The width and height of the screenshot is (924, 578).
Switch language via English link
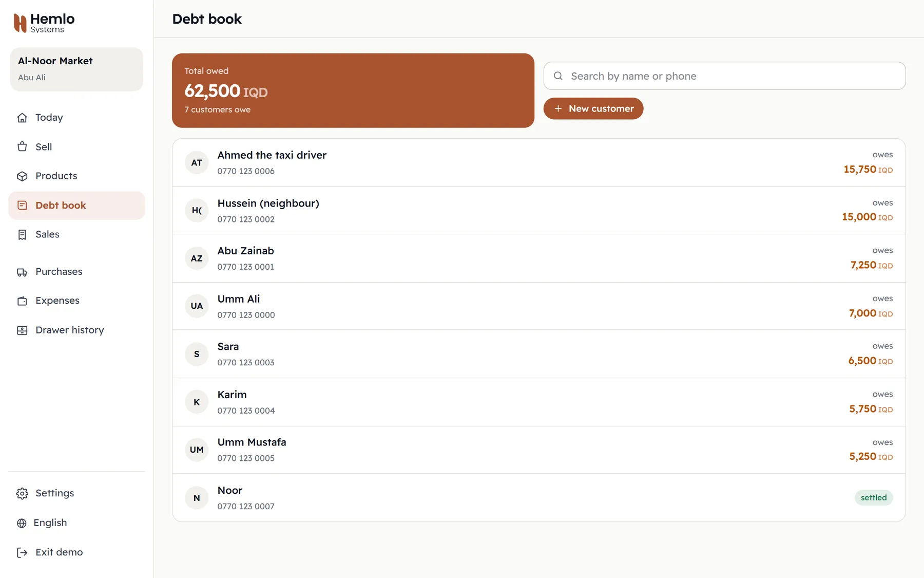pyautogui.click(x=76, y=523)
